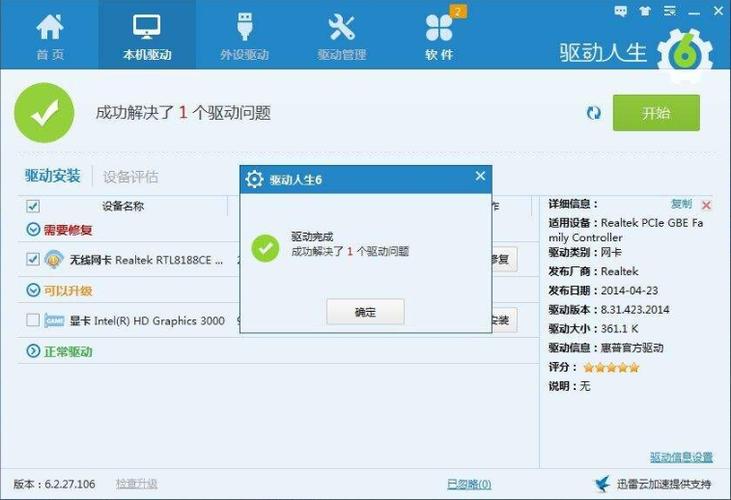Click the install button for Intel graphics
Screen dimensions: 731x500
pos(504,320)
